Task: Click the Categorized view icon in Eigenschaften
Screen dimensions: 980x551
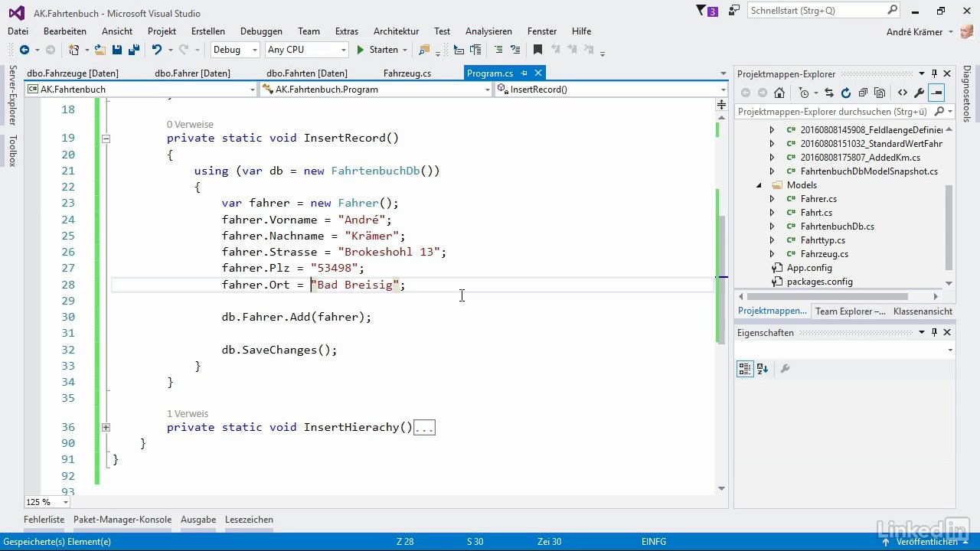Action: point(745,369)
